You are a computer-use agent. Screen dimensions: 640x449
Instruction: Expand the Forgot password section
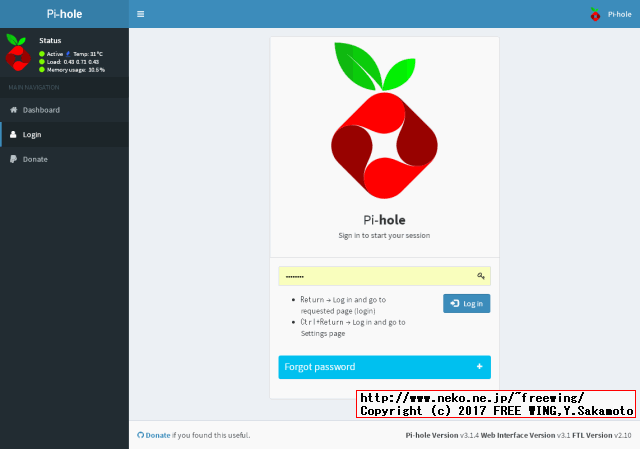(384, 367)
